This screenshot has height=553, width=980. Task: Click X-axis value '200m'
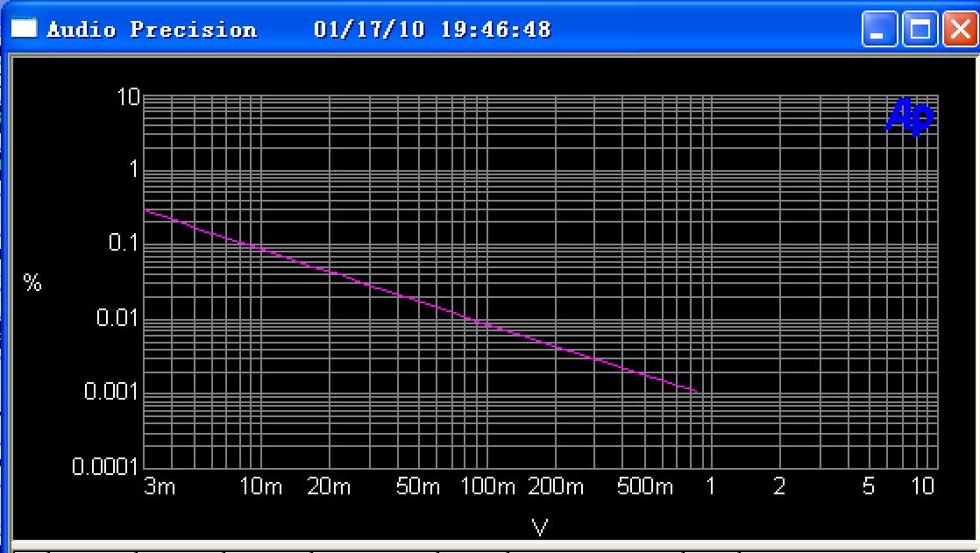[x=556, y=486]
